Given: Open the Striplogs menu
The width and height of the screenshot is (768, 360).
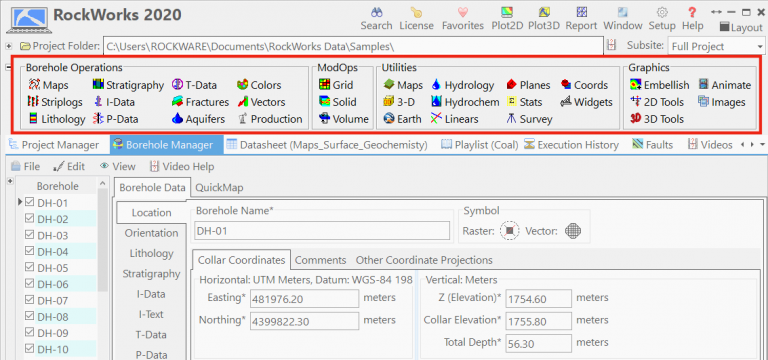Looking at the screenshot, I should [x=55, y=102].
